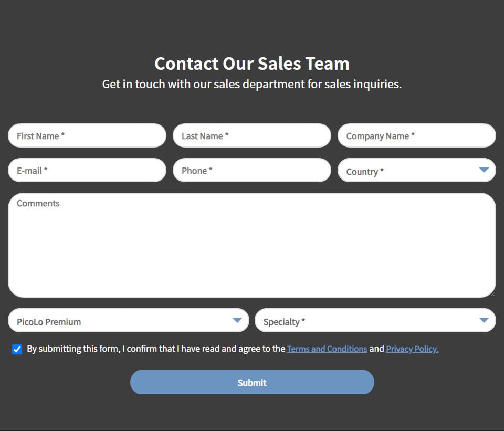The height and width of the screenshot is (431, 504).
Task: Click the blue arrow in Specialty field
Action: click(484, 320)
